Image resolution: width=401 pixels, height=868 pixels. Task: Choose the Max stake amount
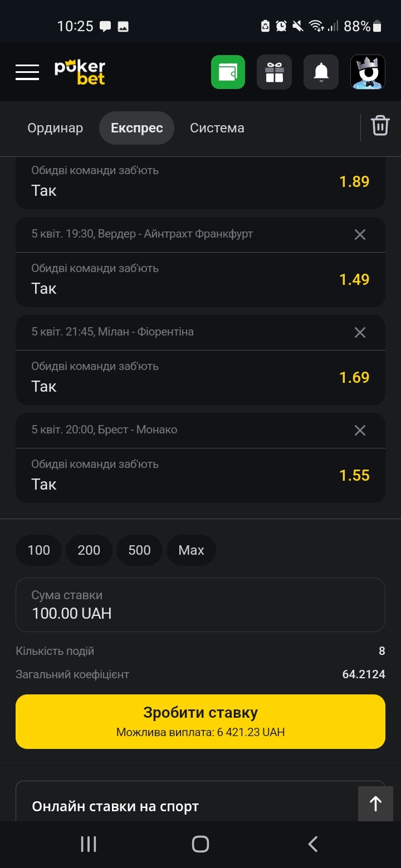pyautogui.click(x=191, y=550)
